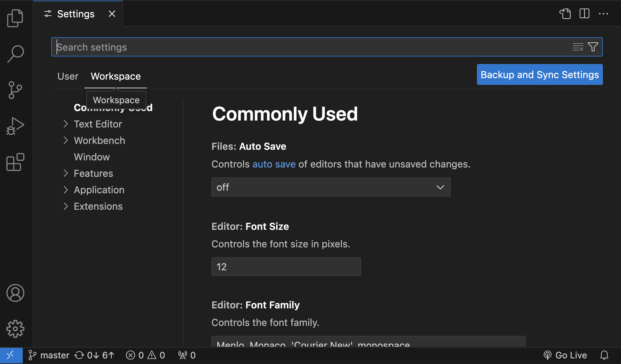Select the Workspace settings tab
Image resolution: width=621 pixels, height=364 pixels.
pyautogui.click(x=116, y=76)
